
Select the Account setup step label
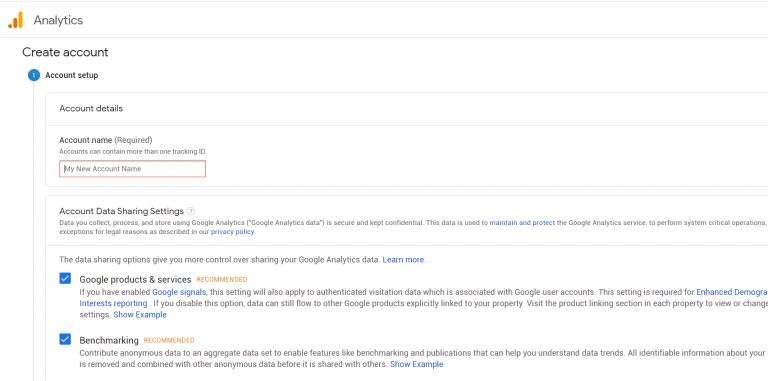[x=72, y=75]
